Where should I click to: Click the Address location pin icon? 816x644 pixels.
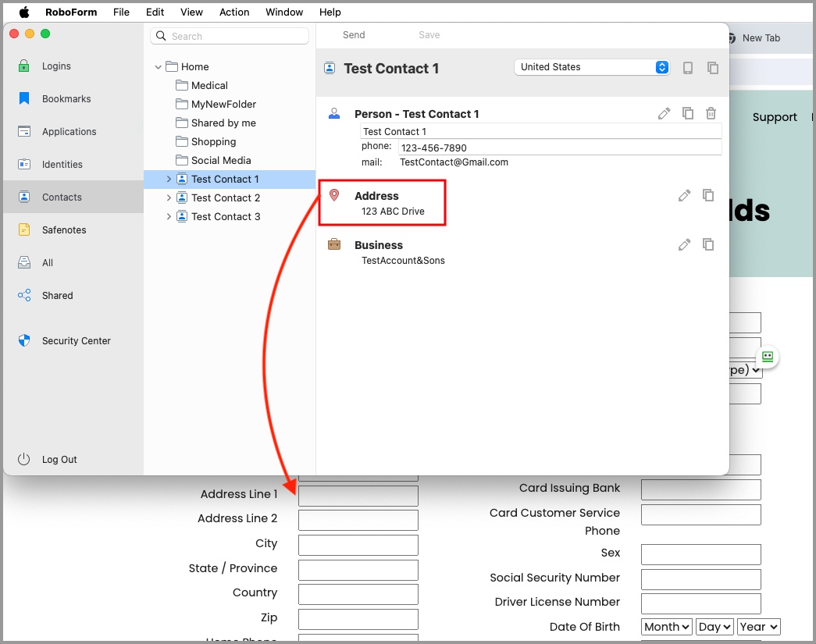pos(334,196)
